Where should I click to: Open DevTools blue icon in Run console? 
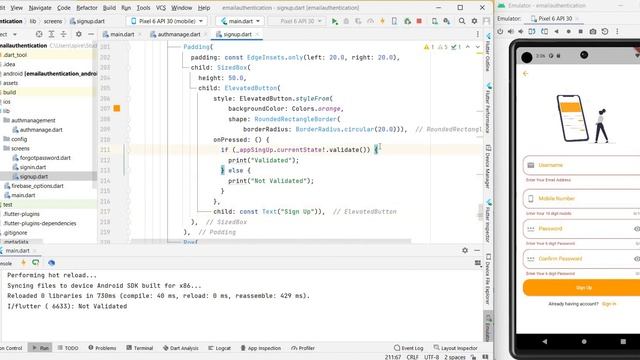51,263
